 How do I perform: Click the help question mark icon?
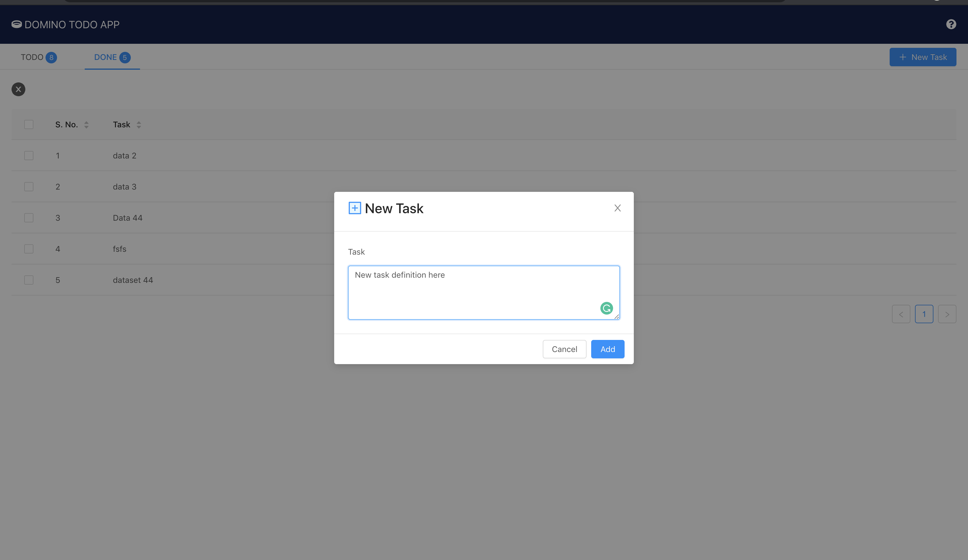pos(951,24)
